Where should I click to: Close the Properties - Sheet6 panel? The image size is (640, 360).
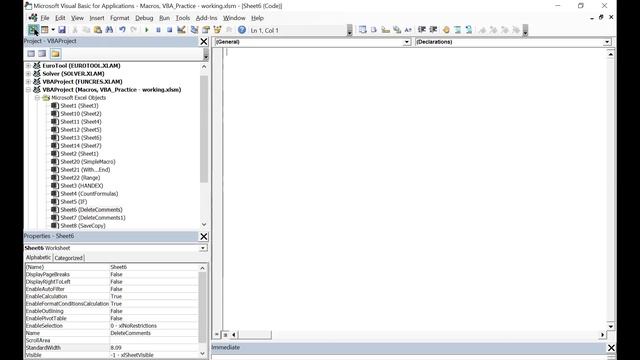pos(204,237)
